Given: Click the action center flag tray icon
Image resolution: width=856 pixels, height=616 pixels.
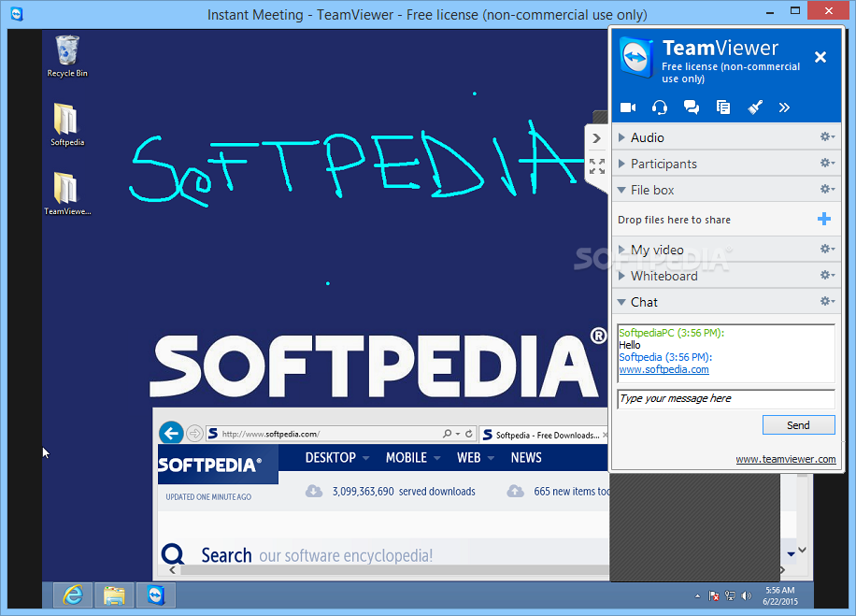Looking at the screenshot, I should point(714,595).
